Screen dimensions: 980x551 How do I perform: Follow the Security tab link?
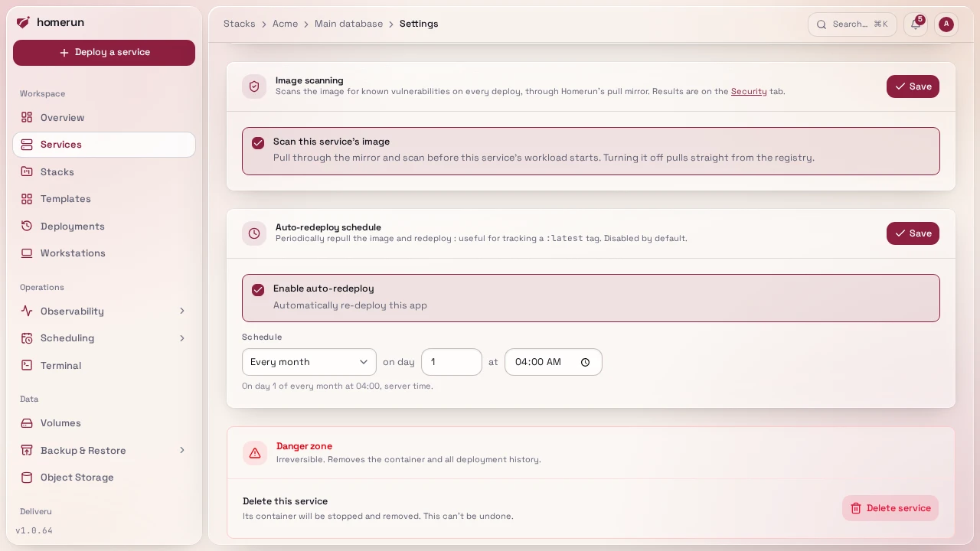[x=749, y=92]
